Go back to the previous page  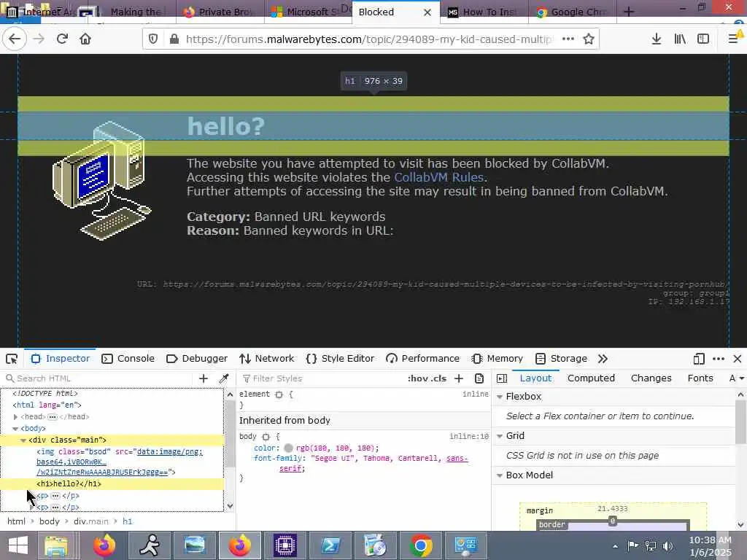click(x=15, y=39)
